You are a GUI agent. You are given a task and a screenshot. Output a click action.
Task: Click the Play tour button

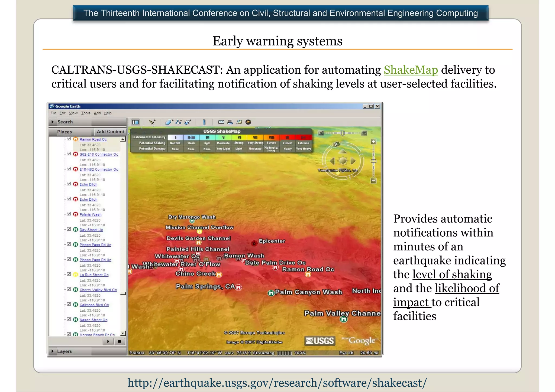(108, 342)
